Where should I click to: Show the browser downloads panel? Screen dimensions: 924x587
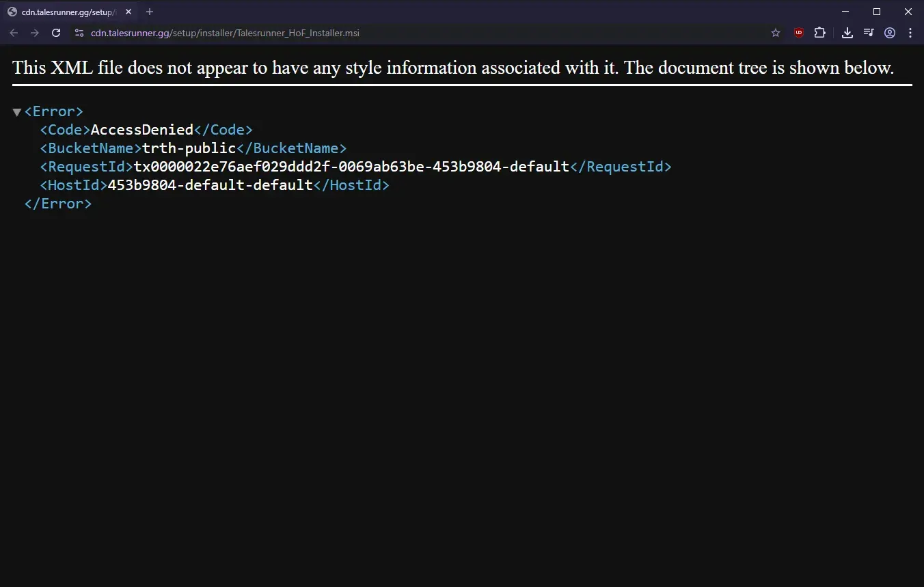(847, 33)
